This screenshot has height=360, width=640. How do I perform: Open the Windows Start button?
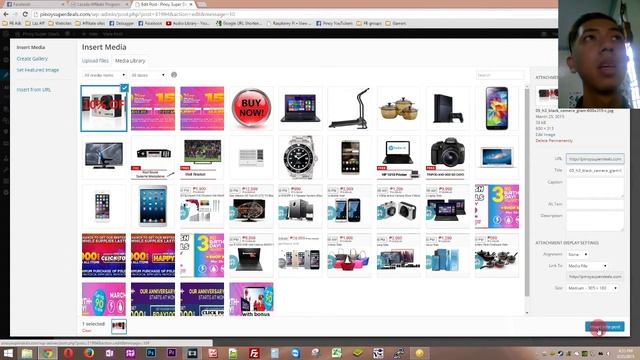tap(8, 353)
